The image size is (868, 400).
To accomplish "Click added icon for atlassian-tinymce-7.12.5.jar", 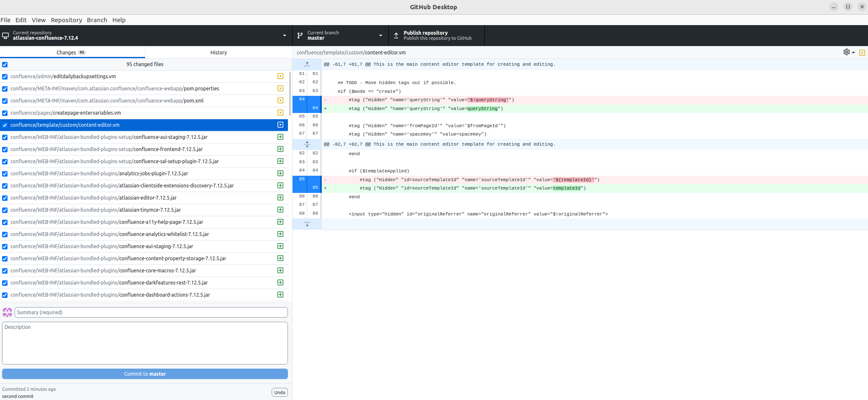I will click(x=280, y=210).
